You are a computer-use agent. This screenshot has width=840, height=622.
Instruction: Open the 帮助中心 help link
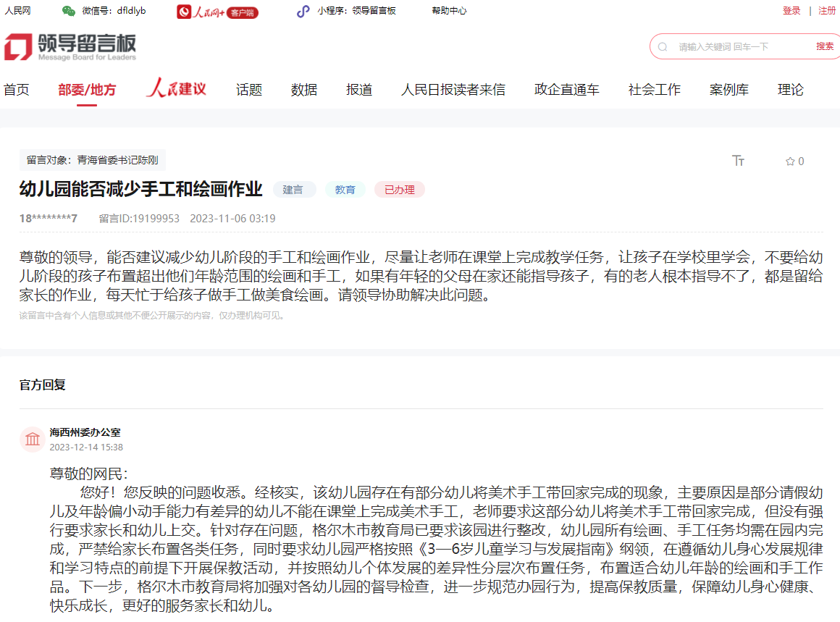[449, 11]
